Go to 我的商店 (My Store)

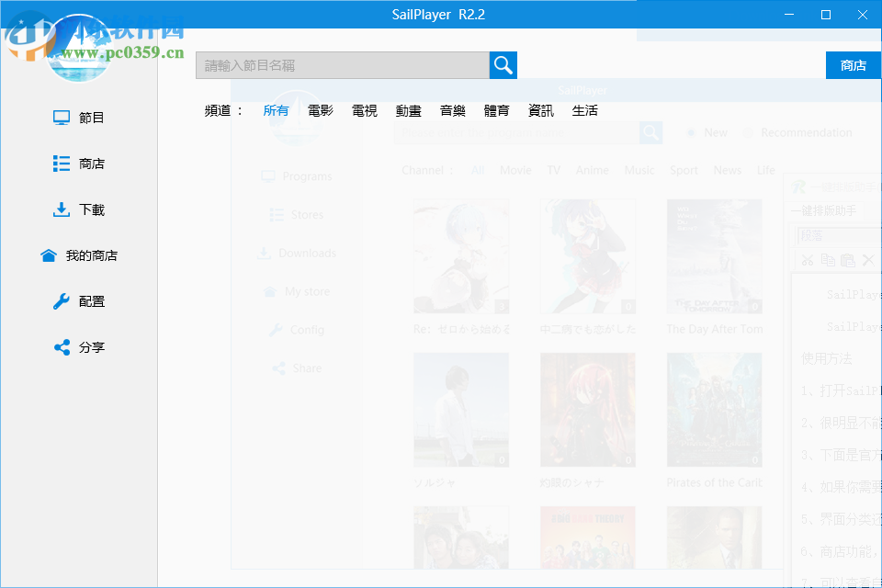(x=81, y=255)
